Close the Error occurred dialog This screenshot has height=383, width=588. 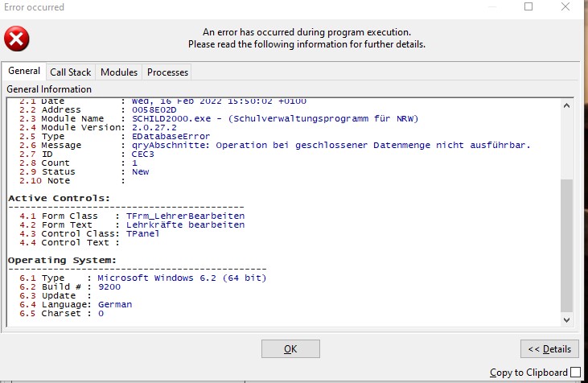[x=565, y=6]
